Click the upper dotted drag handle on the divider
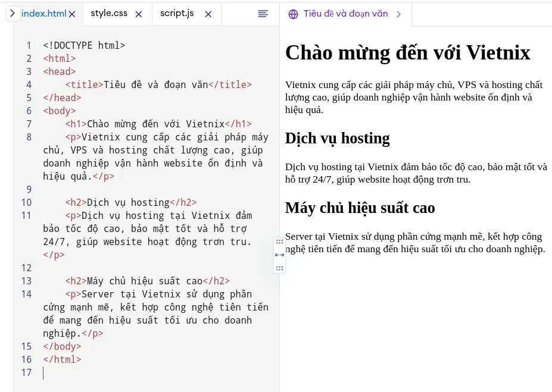This screenshot has width=552, height=392. tap(279, 242)
